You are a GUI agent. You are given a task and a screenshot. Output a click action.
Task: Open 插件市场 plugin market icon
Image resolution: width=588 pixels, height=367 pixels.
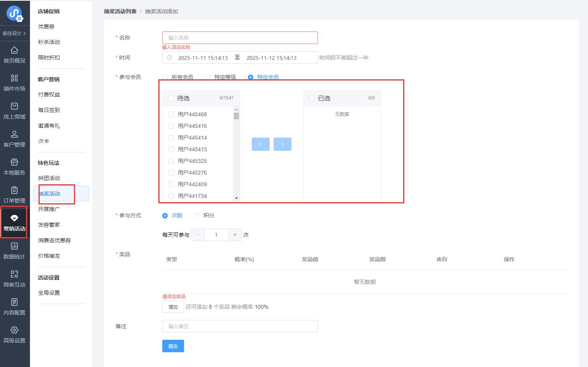coord(14,79)
